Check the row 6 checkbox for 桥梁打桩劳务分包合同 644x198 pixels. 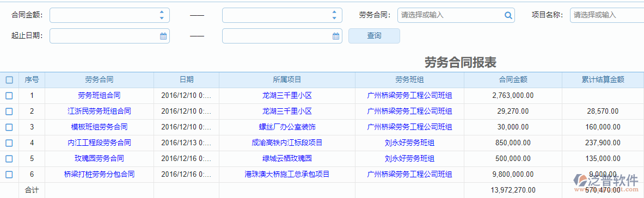click(9, 174)
